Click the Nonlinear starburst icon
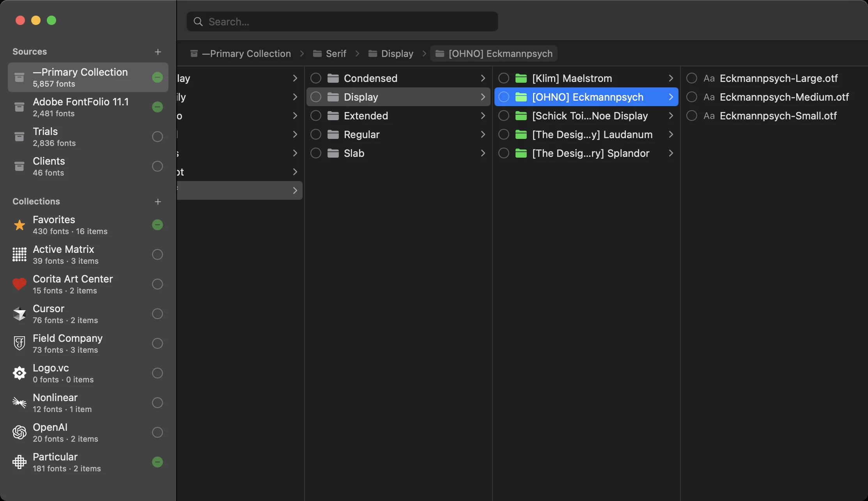 (19, 402)
